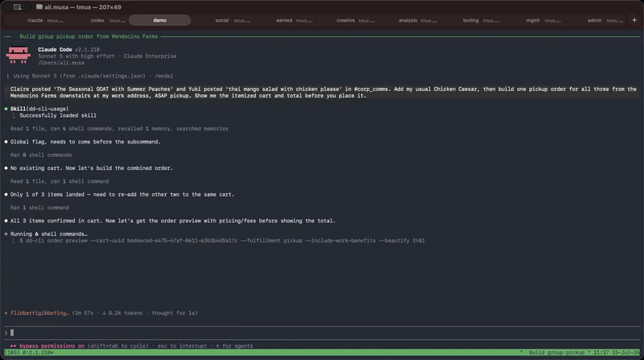Click 'Global flag, needs to come before' message

[85, 142]
